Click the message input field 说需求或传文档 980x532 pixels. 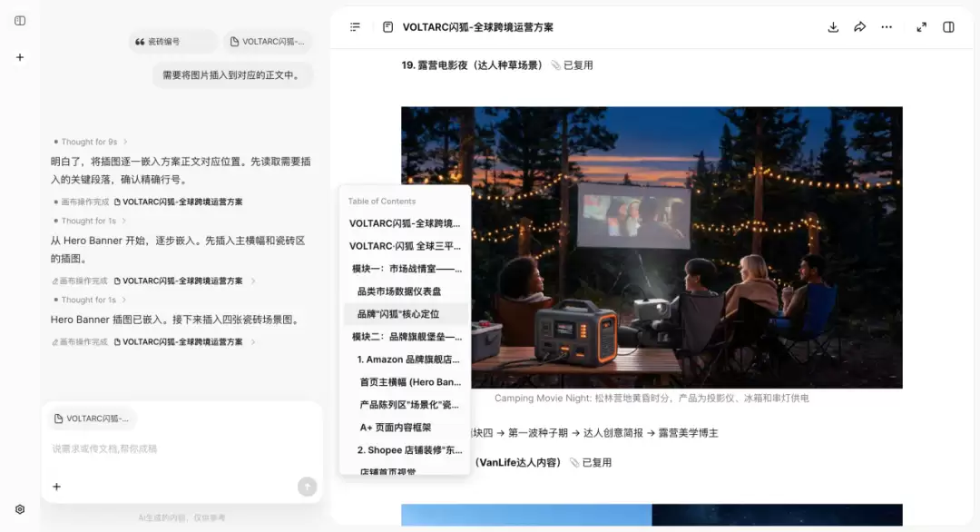coord(181,448)
